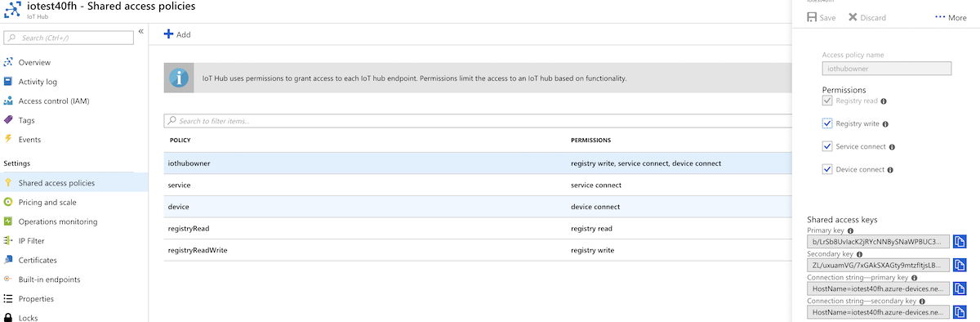The height and width of the screenshot is (322, 980).
Task: Click the Secondary key text field
Action: click(878, 265)
